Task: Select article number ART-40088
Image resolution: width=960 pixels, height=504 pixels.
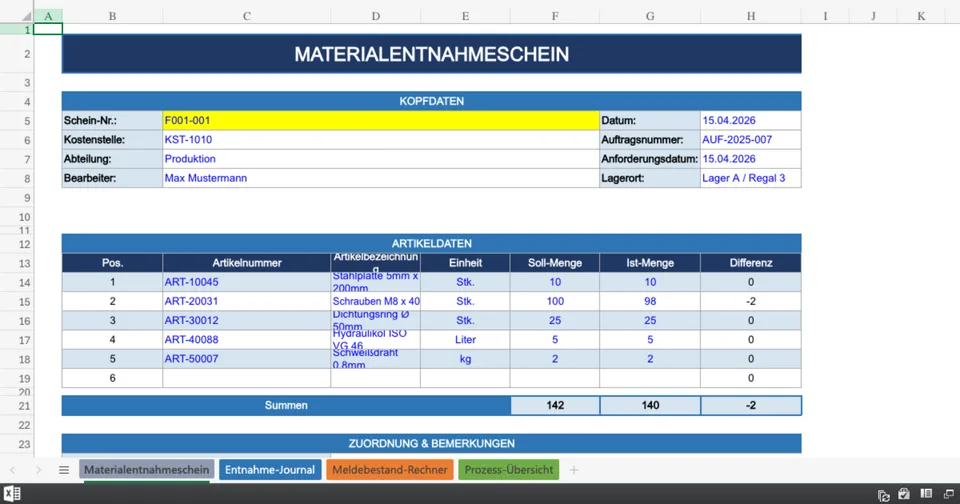Action: [247, 339]
